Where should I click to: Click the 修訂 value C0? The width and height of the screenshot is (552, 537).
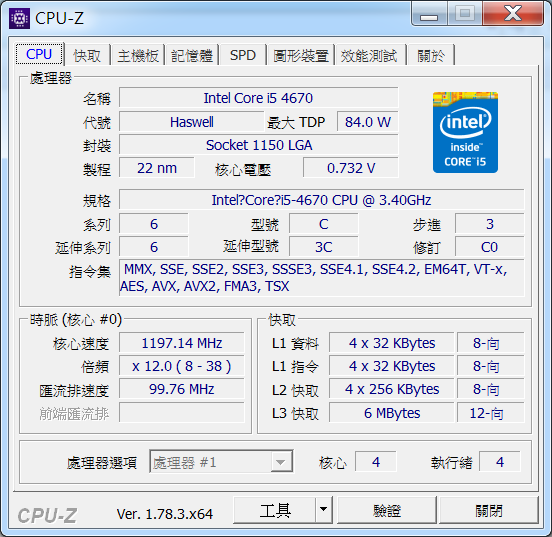tap(489, 247)
